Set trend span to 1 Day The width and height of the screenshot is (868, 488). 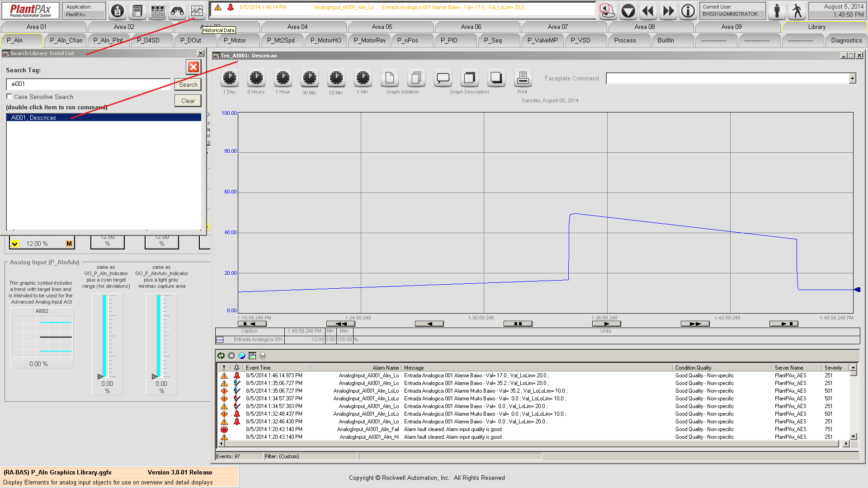pos(230,78)
